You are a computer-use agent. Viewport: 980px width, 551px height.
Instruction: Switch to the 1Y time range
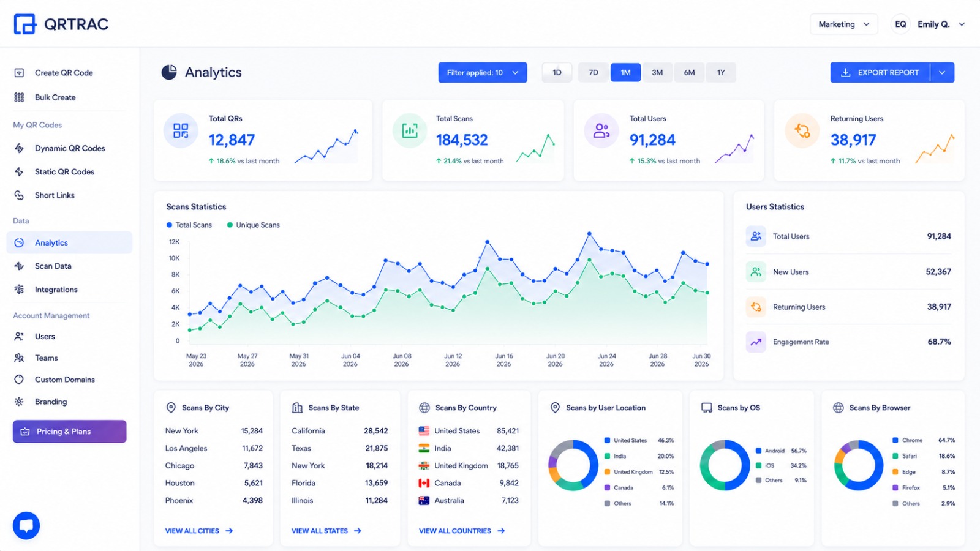tap(721, 72)
